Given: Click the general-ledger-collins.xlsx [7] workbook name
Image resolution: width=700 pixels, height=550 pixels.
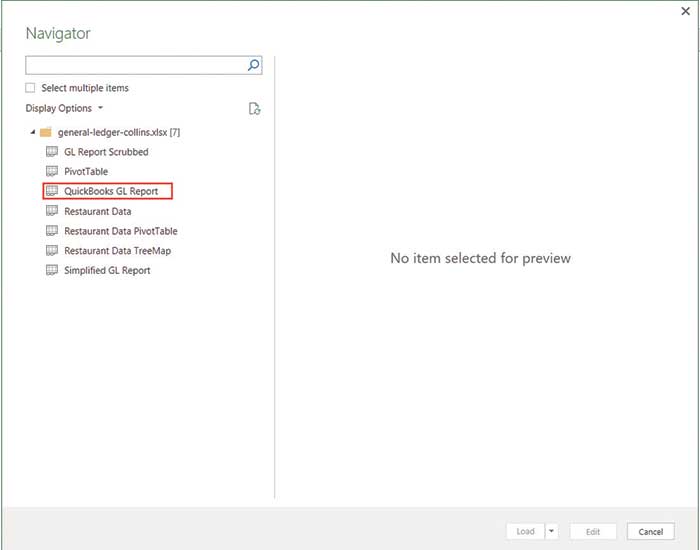Looking at the screenshot, I should (x=119, y=132).
